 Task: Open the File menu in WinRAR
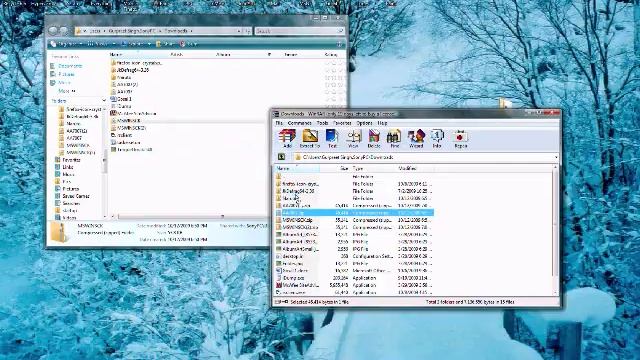(279, 123)
